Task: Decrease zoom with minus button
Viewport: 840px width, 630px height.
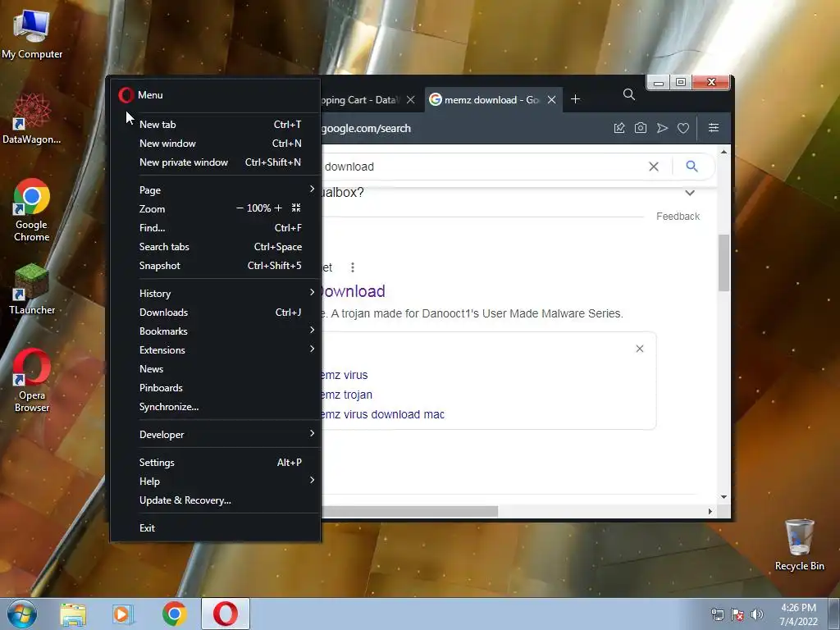Action: 240,208
